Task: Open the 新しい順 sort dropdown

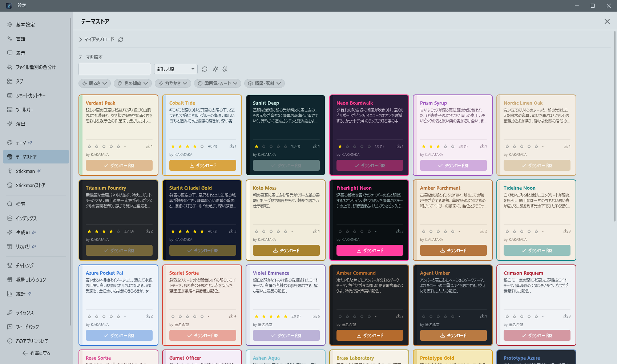Action: pos(176,69)
